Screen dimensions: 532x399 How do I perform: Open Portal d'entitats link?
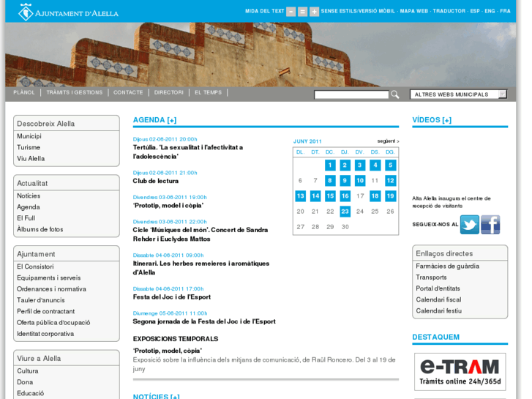(438, 288)
